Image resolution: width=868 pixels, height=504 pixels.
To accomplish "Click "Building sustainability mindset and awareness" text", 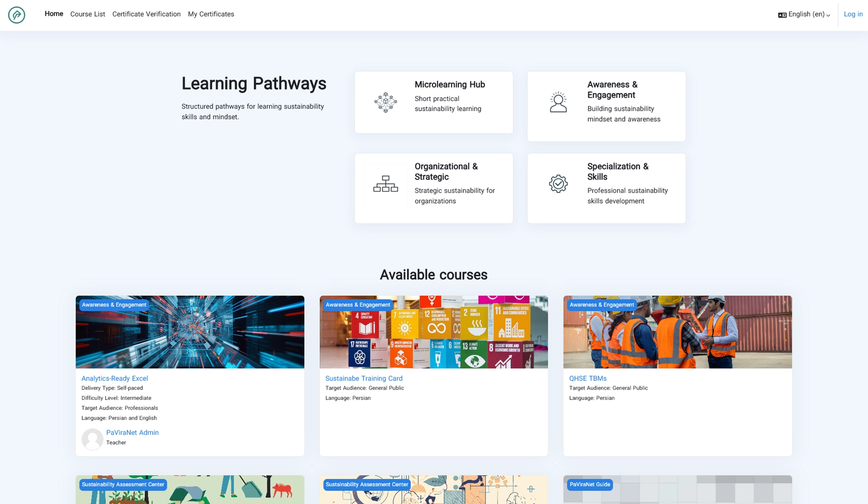I will click(x=624, y=114).
